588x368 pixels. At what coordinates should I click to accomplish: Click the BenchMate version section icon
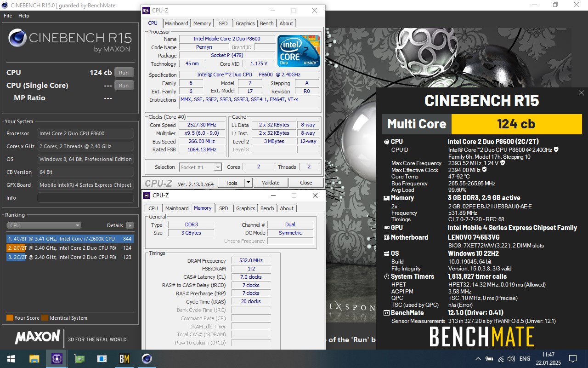click(386, 313)
